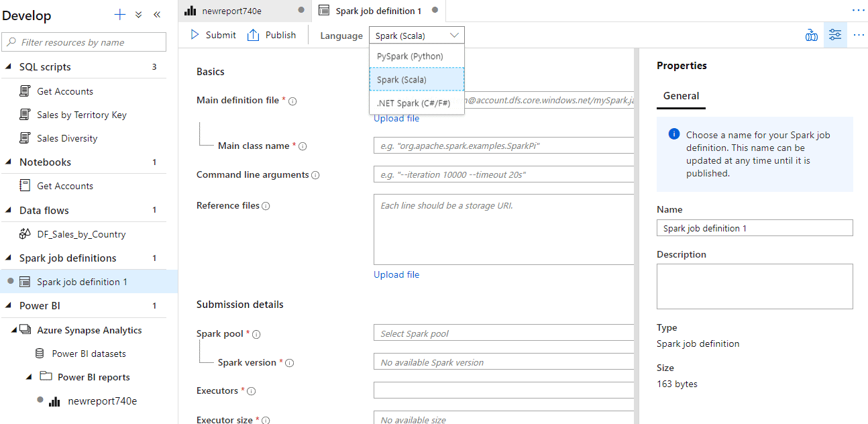Open Power BI datasets item
Image resolution: width=868 pixels, height=424 pixels.
[89, 354]
